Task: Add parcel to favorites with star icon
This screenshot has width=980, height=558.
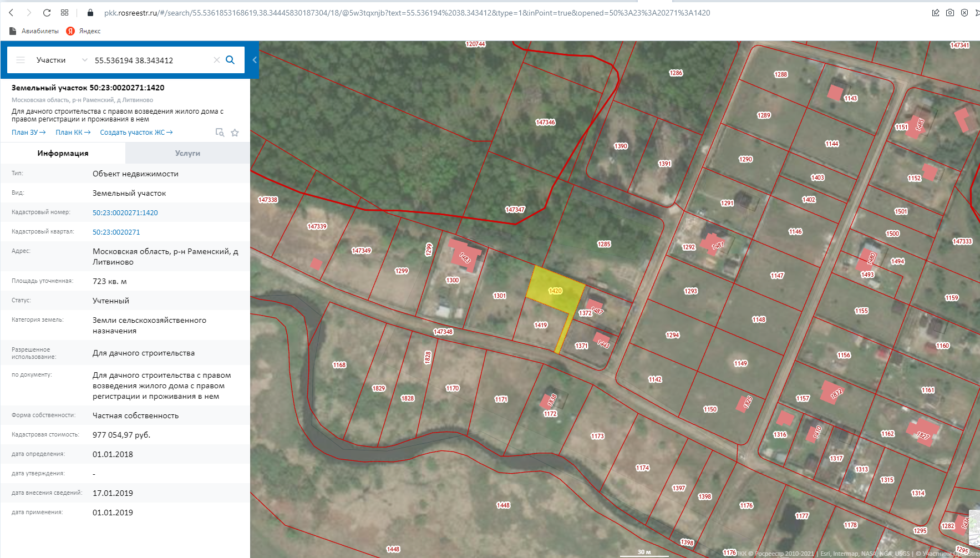Action: point(235,133)
